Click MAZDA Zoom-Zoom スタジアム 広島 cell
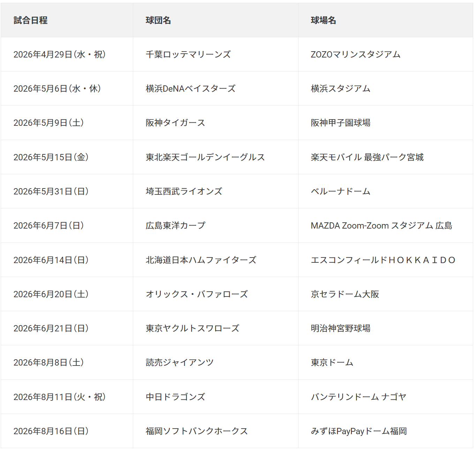 [x=381, y=225]
